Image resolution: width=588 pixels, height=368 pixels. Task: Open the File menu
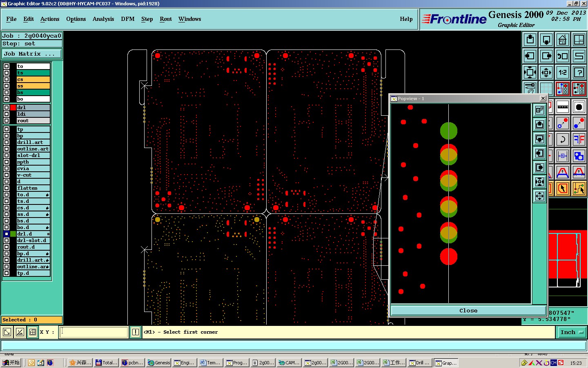coord(11,19)
